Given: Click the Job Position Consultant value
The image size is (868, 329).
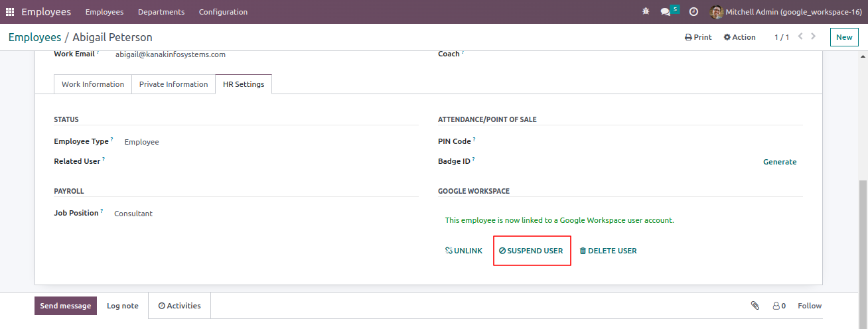Looking at the screenshot, I should point(133,214).
